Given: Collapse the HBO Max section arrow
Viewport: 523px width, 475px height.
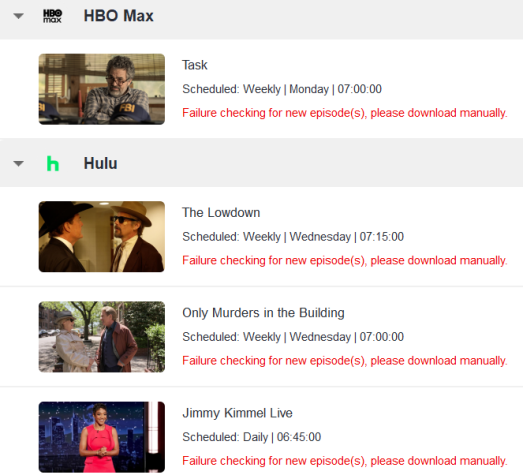Looking at the screenshot, I should 18,16.
